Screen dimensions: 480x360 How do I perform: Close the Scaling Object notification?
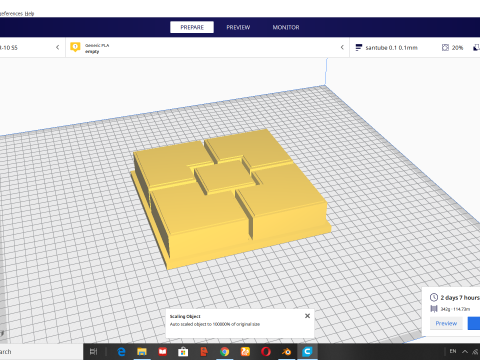[307, 316]
